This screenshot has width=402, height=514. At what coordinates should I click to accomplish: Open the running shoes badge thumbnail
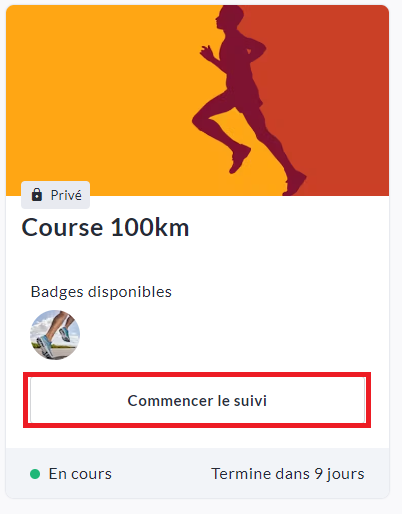click(55, 335)
